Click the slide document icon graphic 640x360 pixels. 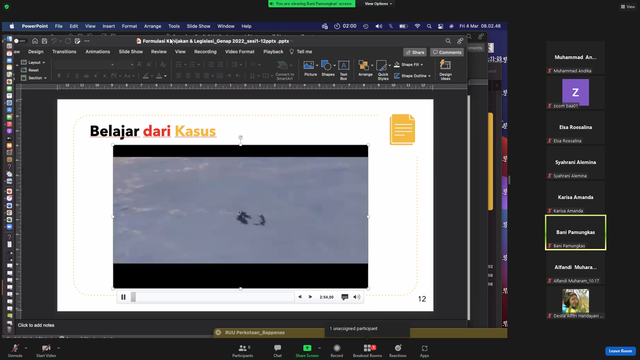[x=402, y=129]
